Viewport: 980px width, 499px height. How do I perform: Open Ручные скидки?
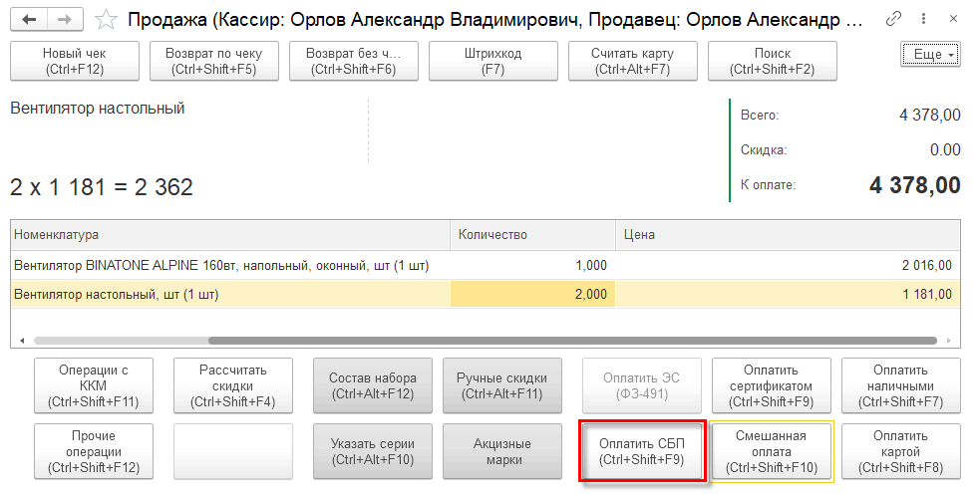click(x=501, y=386)
